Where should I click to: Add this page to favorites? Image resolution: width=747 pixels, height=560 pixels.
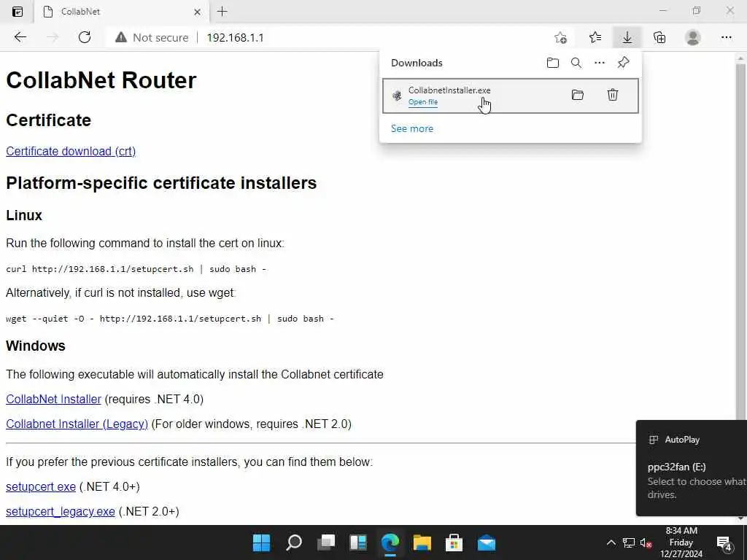click(561, 38)
